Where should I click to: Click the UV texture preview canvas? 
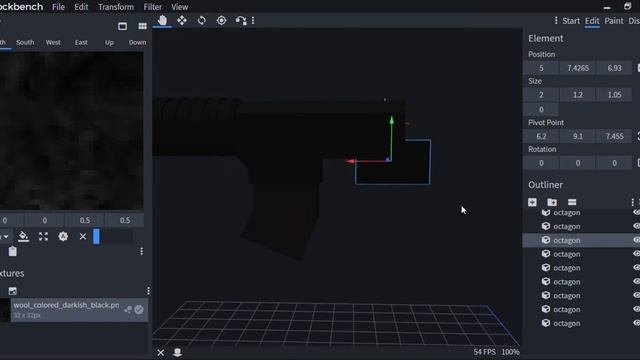coord(71,130)
